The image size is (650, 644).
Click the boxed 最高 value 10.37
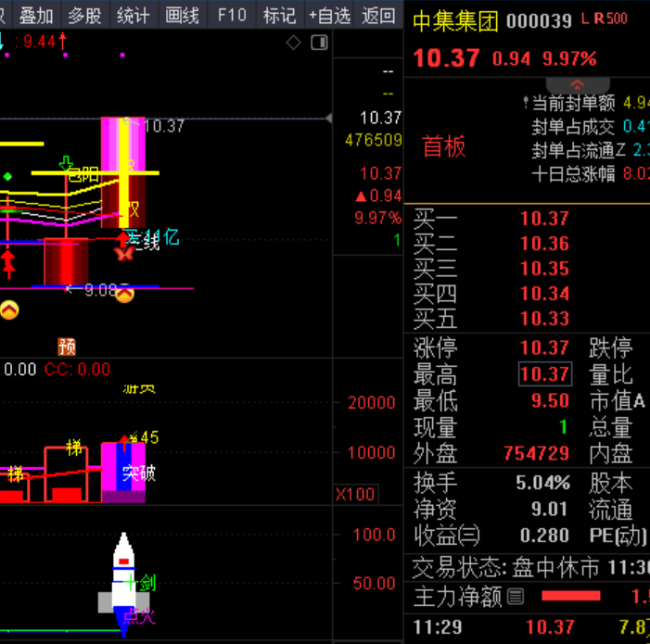tap(544, 374)
